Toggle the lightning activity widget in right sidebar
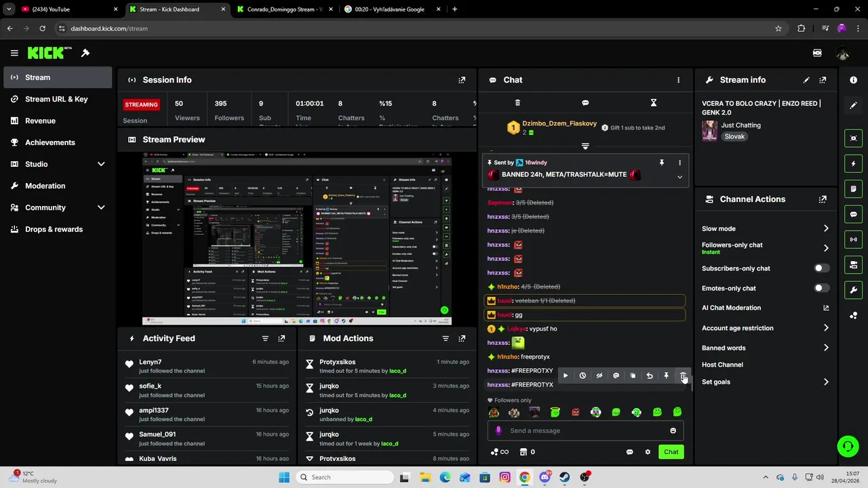Image resolution: width=868 pixels, height=488 pixels. click(853, 163)
